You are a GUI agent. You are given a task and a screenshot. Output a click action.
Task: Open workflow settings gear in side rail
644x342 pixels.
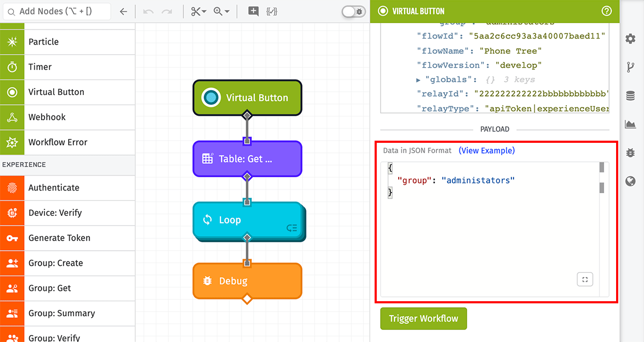click(631, 39)
